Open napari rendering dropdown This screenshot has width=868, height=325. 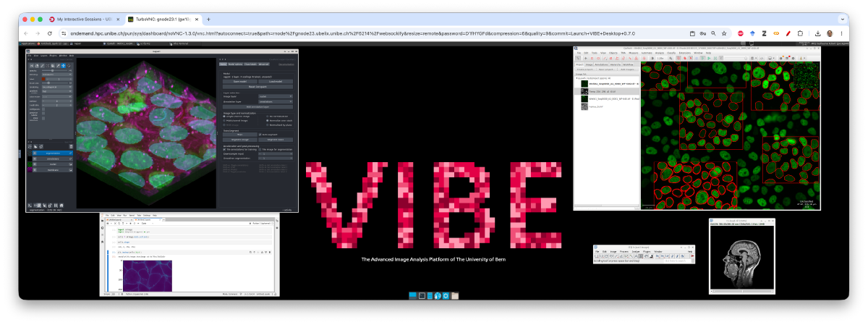pyautogui.click(x=57, y=87)
